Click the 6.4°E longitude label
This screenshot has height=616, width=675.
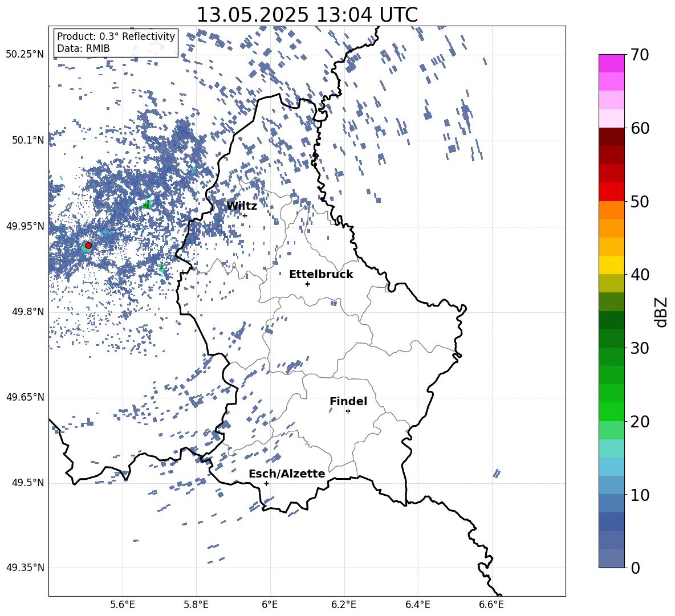417,605
